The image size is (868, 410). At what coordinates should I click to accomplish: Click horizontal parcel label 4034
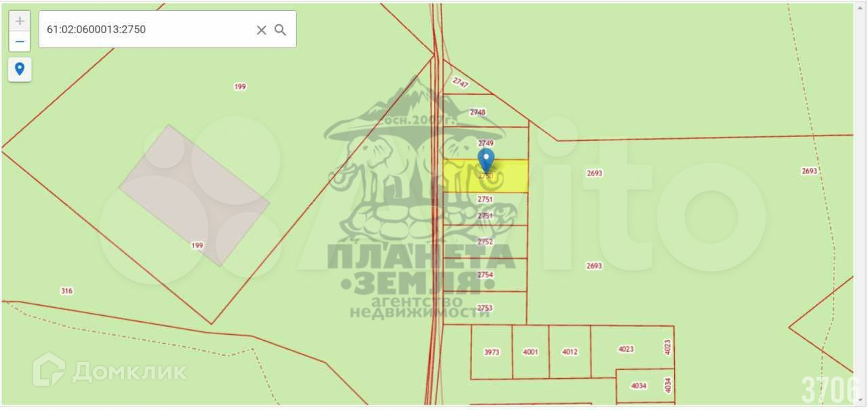point(639,386)
